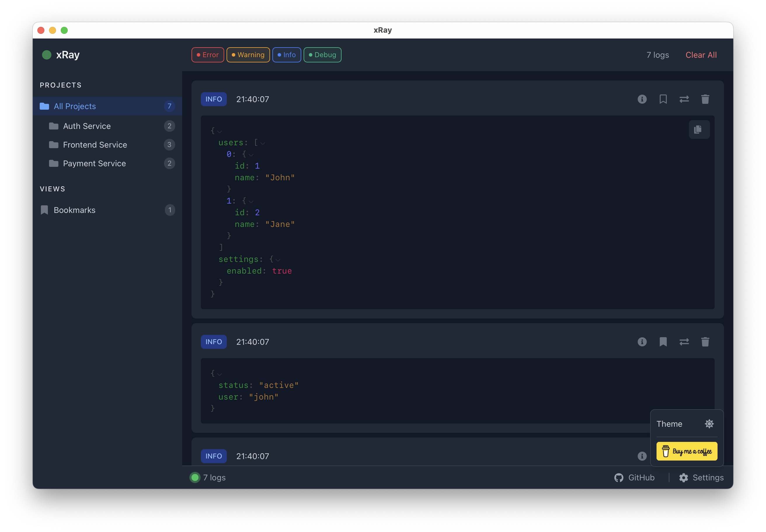Viewport: 766px width, 532px height.
Task: Select All Projects in sidebar
Action: pyautogui.click(x=107, y=106)
